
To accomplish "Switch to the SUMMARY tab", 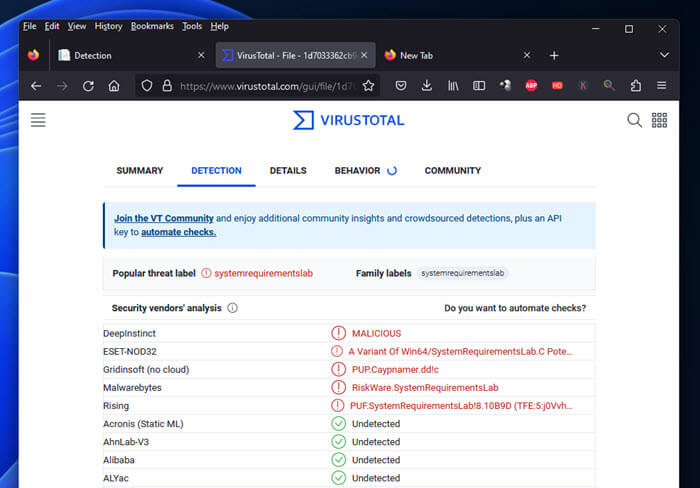I will (x=140, y=171).
